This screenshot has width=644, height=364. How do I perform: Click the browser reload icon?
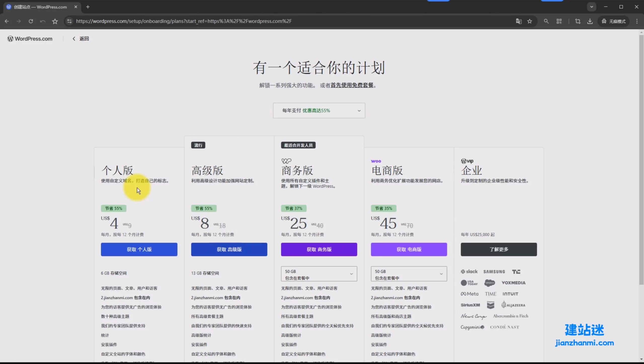[x=31, y=21]
